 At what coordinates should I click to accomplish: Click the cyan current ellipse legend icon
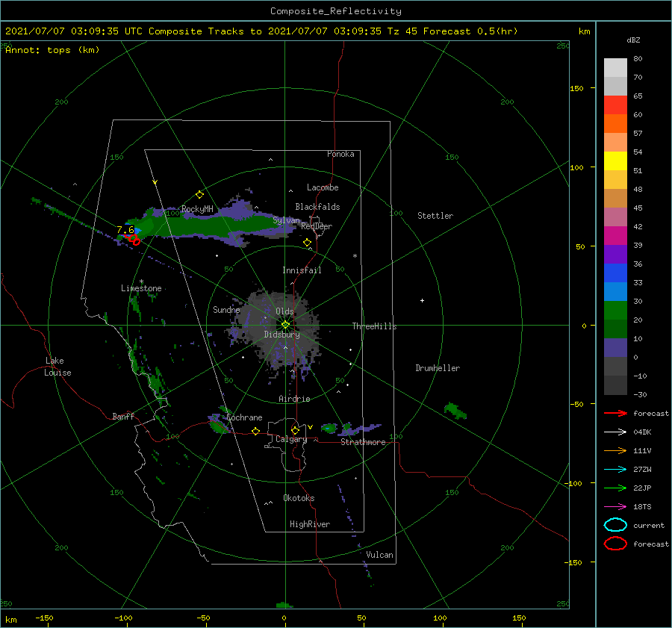(615, 525)
